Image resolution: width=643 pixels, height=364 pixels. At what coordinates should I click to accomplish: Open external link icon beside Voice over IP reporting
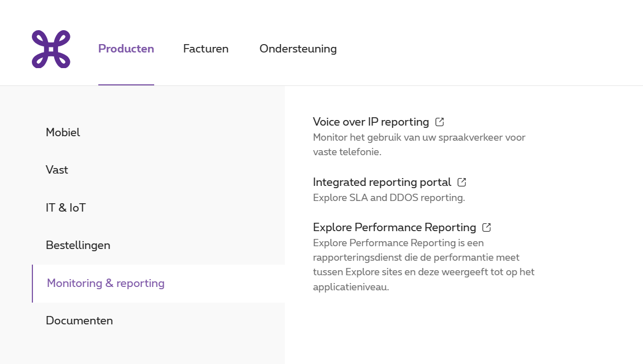(440, 122)
